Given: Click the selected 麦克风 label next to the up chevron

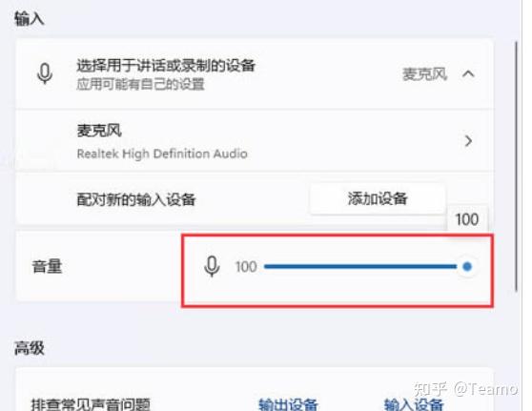Looking at the screenshot, I should [x=424, y=74].
